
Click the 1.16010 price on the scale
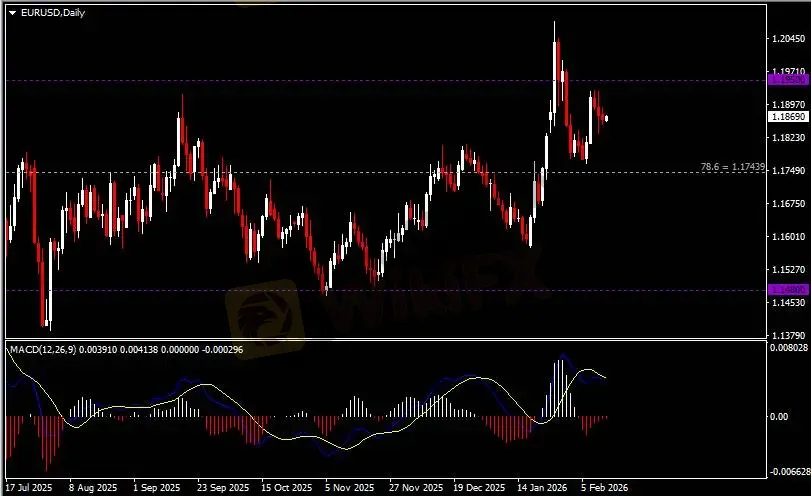[789, 237]
